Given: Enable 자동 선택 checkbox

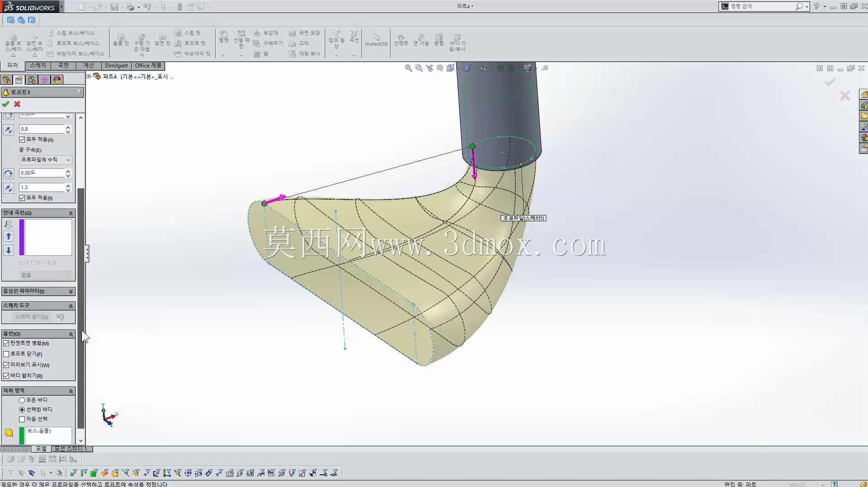Looking at the screenshot, I should click(x=22, y=420).
